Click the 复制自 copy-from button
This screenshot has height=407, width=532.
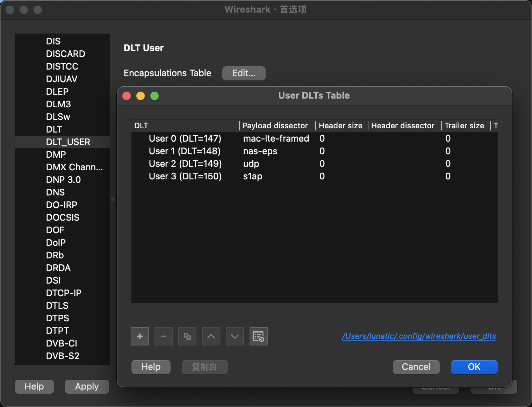click(204, 367)
